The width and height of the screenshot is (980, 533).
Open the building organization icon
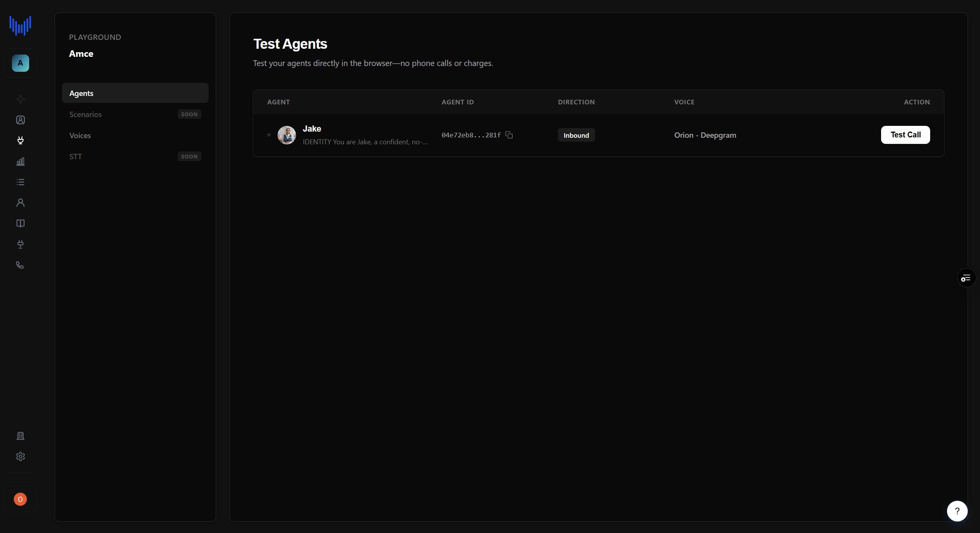click(x=20, y=436)
